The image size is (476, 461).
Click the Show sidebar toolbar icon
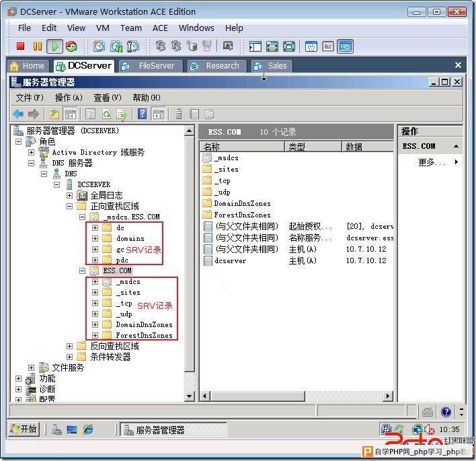pyautogui.click(x=255, y=46)
